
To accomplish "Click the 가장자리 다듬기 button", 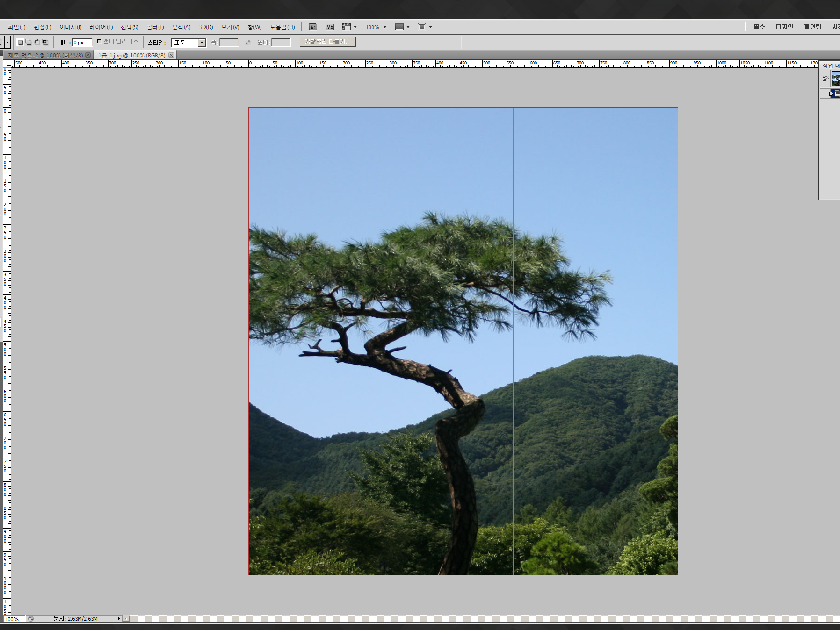I will click(x=327, y=42).
